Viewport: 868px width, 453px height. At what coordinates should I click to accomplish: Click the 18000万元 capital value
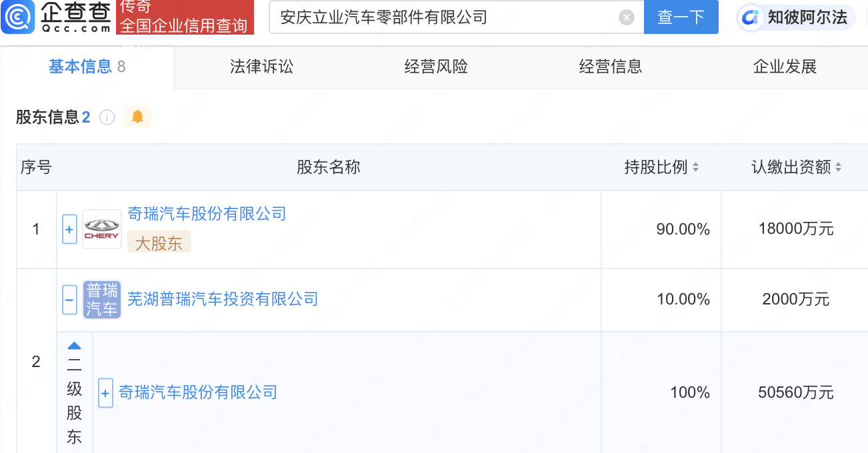tap(796, 229)
